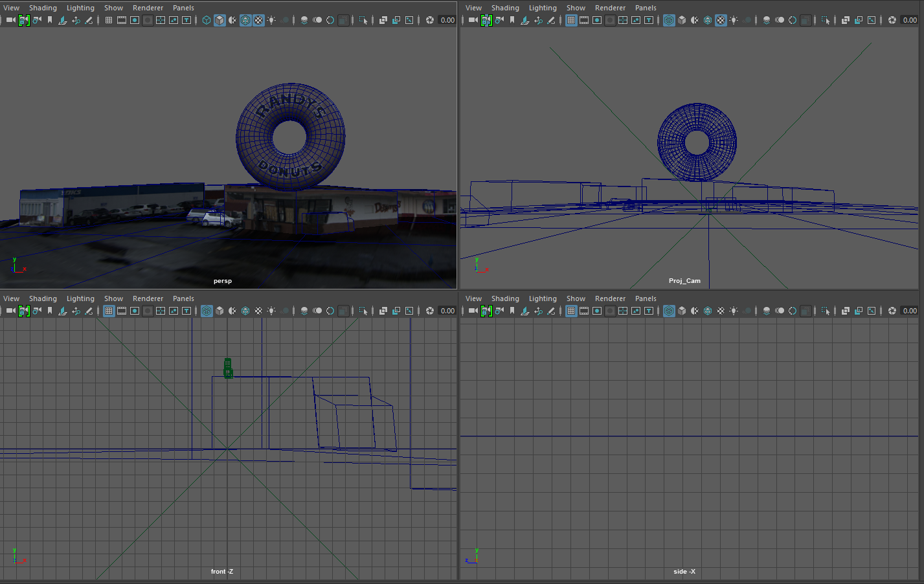Screen dimensions: 924x584
Task: Click exposure value field in persp panel
Action: [x=447, y=20]
